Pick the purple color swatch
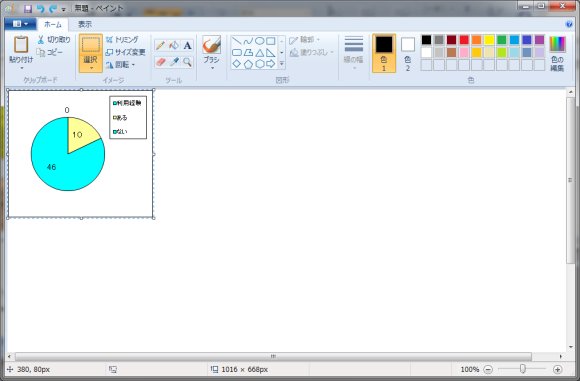 tap(539, 40)
